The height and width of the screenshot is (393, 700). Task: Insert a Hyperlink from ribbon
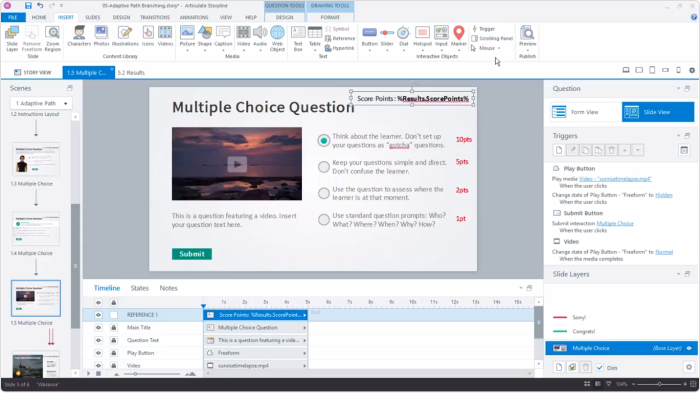tap(340, 48)
